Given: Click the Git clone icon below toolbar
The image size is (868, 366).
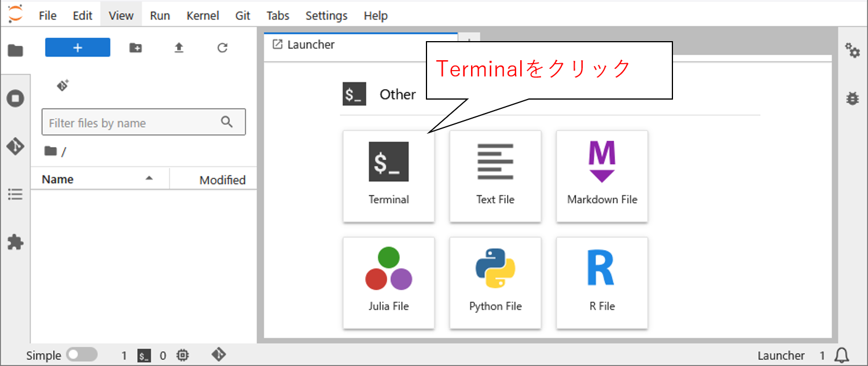Looking at the screenshot, I should pyautogui.click(x=62, y=85).
